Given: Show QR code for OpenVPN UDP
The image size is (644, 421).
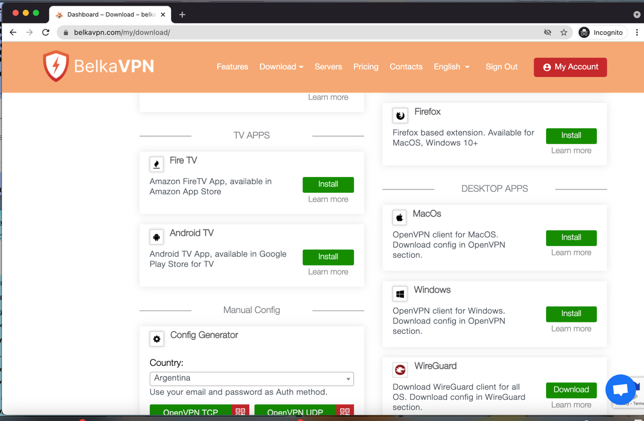Looking at the screenshot, I should 345,410.
